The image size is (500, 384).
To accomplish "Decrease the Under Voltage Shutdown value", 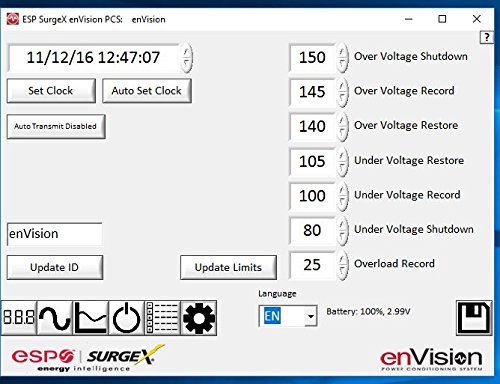I will [x=342, y=237].
